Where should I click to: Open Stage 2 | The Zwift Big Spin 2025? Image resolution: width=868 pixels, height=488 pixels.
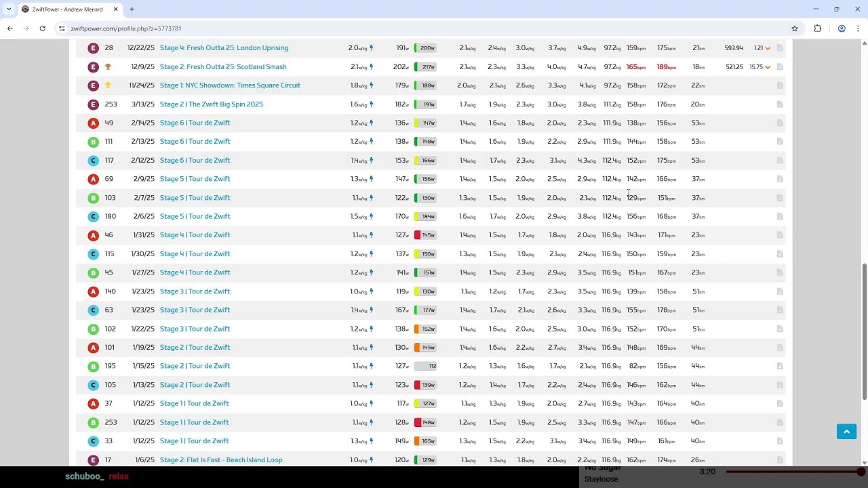pyautogui.click(x=212, y=104)
